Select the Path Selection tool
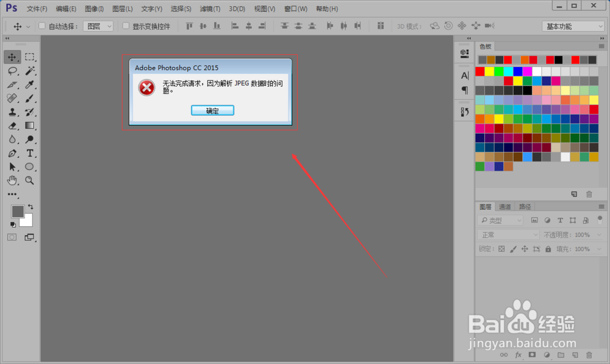The image size is (610, 364). tap(12, 167)
